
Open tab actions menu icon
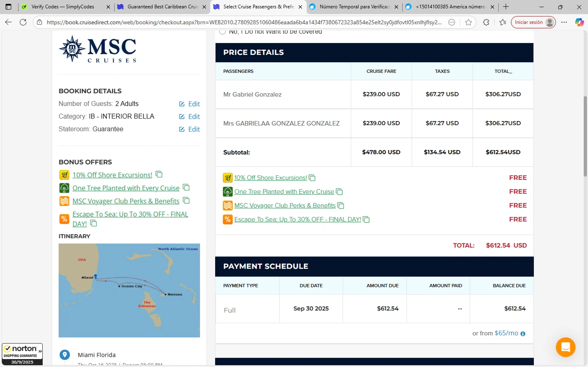[x=8, y=7]
